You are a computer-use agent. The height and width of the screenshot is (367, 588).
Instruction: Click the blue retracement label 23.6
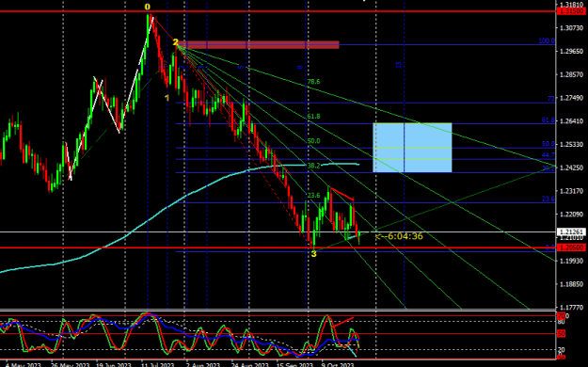(548, 199)
